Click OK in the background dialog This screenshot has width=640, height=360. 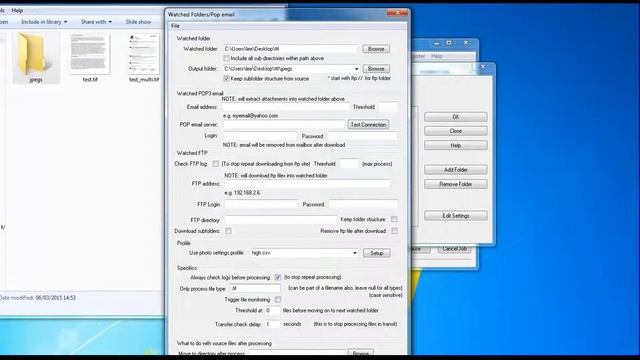coord(456,117)
